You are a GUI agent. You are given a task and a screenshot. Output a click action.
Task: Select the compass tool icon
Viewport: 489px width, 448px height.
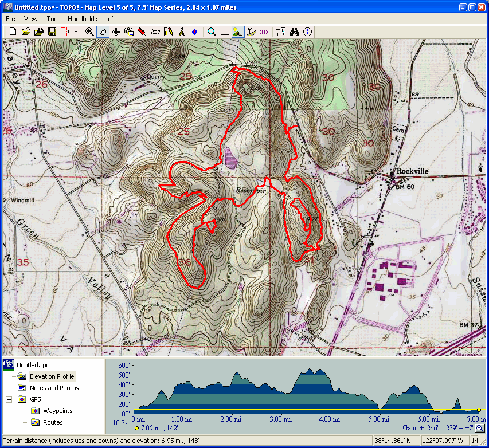(x=181, y=32)
